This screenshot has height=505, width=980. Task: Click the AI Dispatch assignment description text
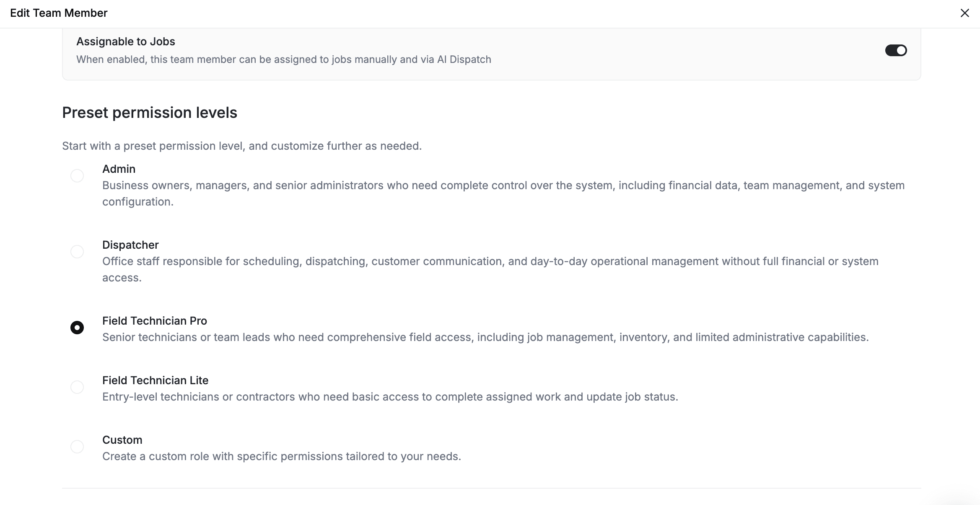point(283,60)
